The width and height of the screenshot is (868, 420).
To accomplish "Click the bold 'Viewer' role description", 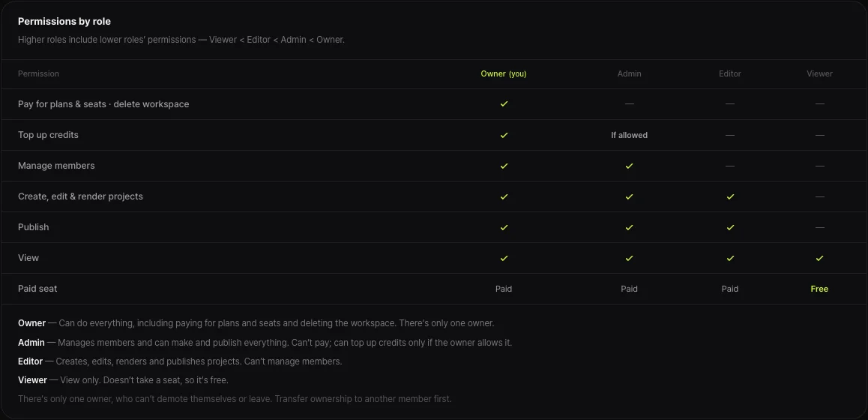I will [x=32, y=380].
